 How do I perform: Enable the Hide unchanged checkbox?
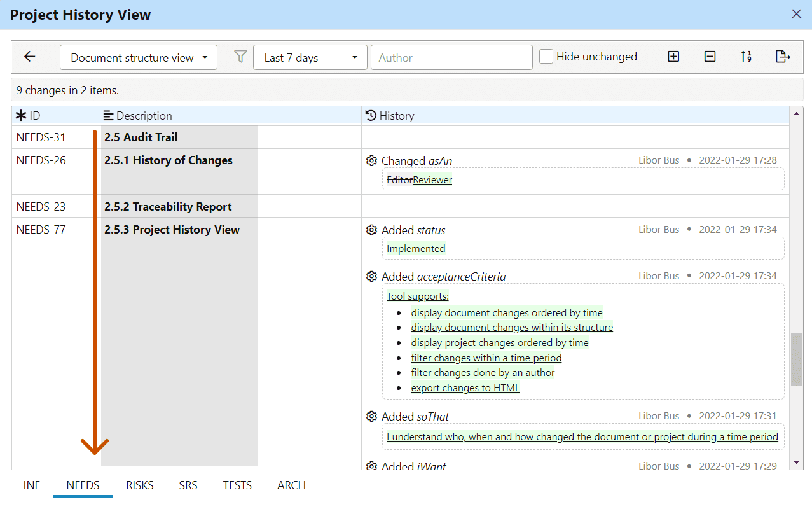(546, 57)
